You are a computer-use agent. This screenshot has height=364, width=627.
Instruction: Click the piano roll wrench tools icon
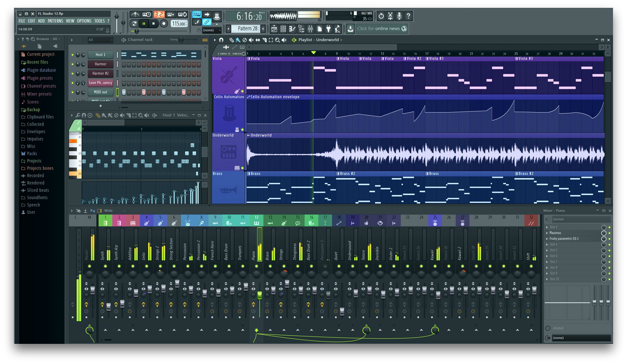pyautogui.click(x=78, y=115)
